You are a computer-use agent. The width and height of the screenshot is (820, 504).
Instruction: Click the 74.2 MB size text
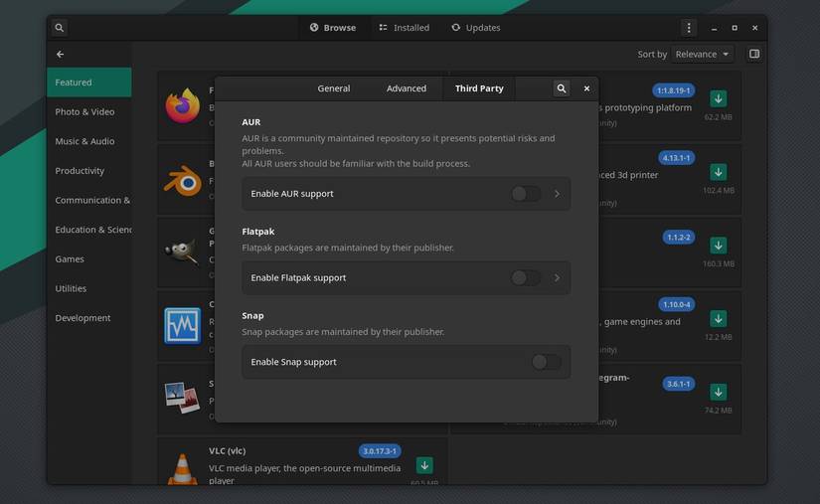(x=718, y=410)
